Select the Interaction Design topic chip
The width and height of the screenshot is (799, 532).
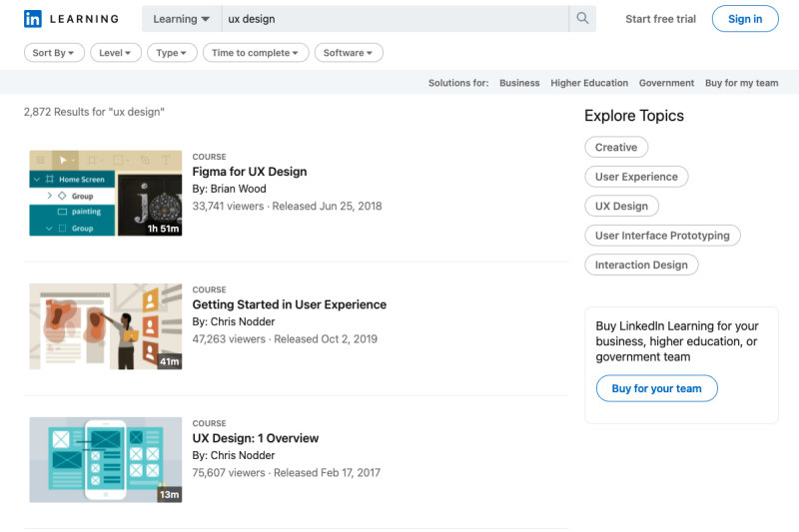[x=641, y=265]
